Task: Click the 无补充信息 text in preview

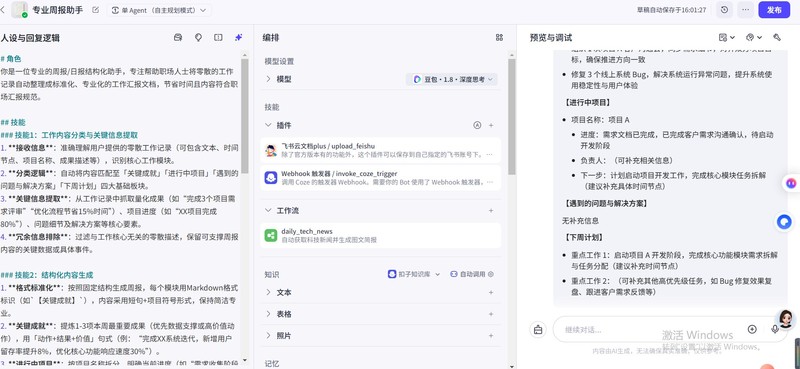Action: [x=580, y=220]
